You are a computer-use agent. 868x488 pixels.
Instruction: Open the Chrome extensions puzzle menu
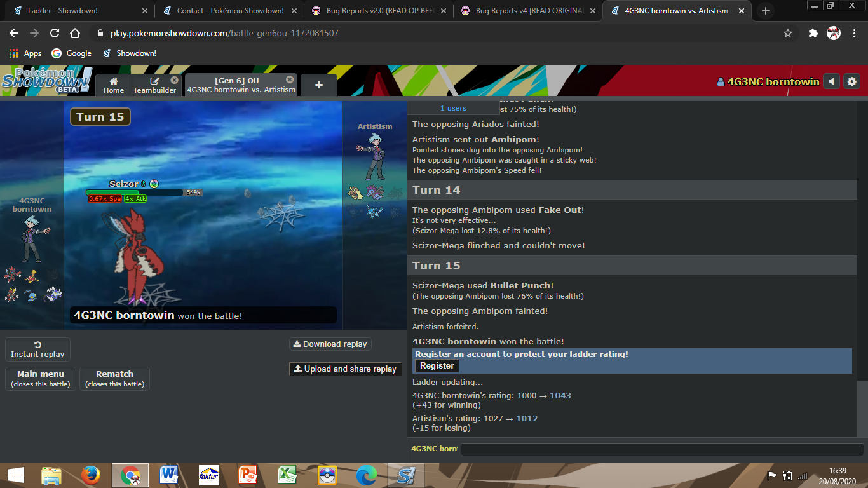click(x=813, y=33)
